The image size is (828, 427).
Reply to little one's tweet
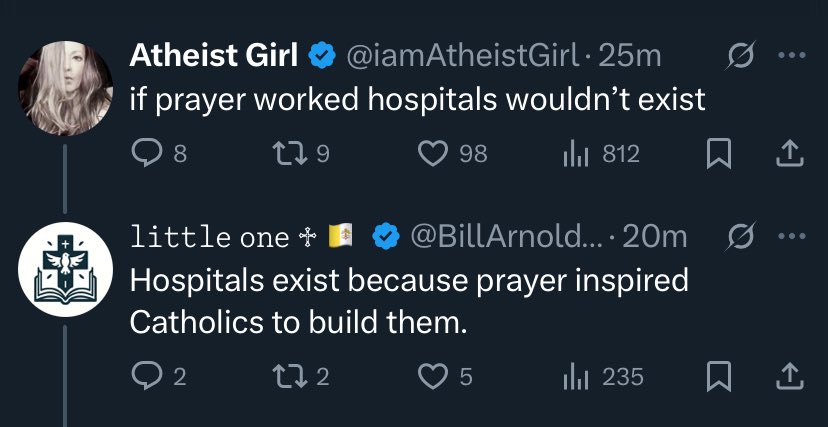pyautogui.click(x=146, y=376)
